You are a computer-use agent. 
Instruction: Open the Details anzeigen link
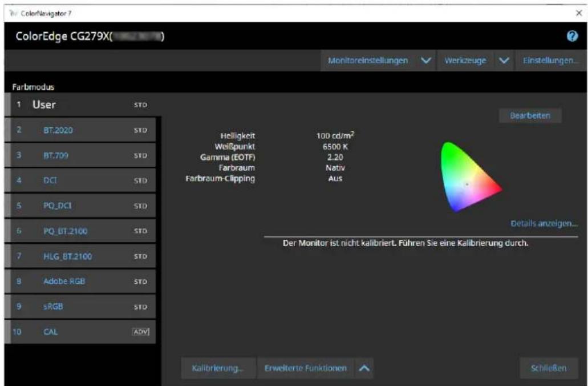pos(544,224)
